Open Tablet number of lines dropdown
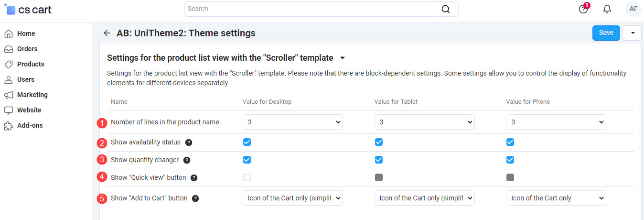Screen dimensions: 644x220 tap(425, 122)
